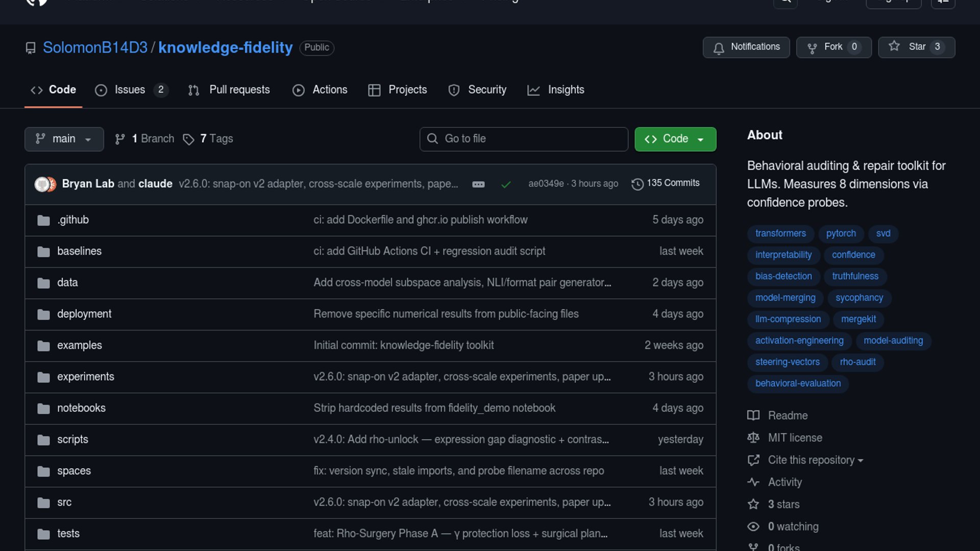This screenshot has width=980, height=551.
Task: Click the sycophancy topic tag
Action: pos(859,298)
